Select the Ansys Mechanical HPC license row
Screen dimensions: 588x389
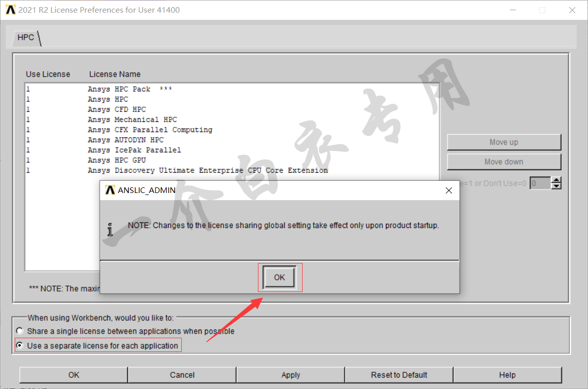(232, 119)
